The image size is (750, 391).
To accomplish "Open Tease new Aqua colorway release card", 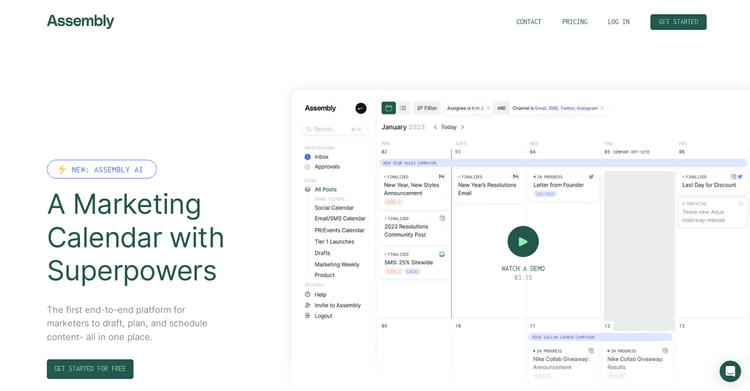I will coord(712,212).
